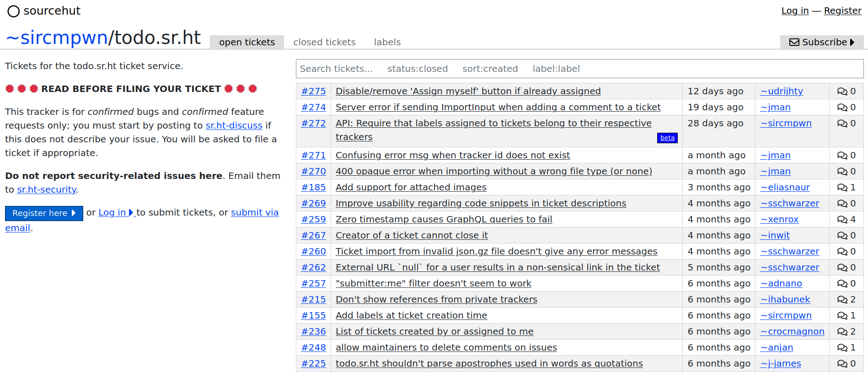The width and height of the screenshot is (868, 373).
Task: Open user ~inwit profile link
Action: 775,235
